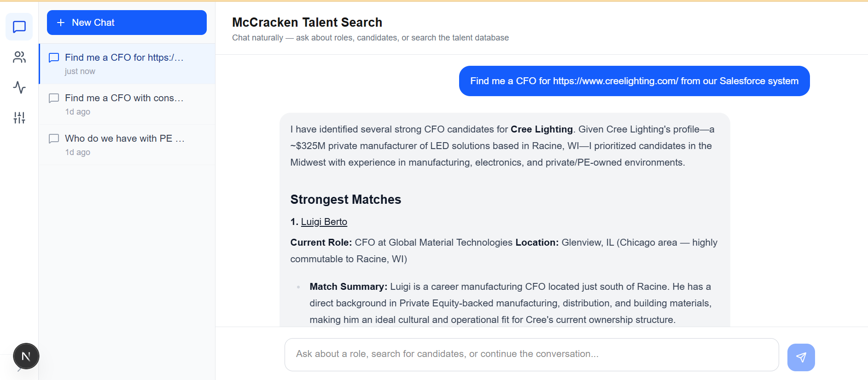The image size is (868, 380).
Task: Open the activity pulse icon
Action: [19, 87]
